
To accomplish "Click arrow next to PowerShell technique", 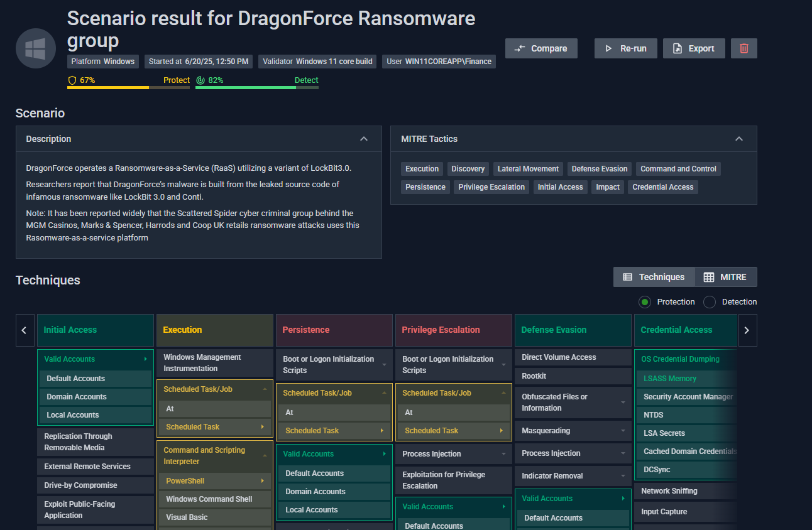I will pos(261,481).
